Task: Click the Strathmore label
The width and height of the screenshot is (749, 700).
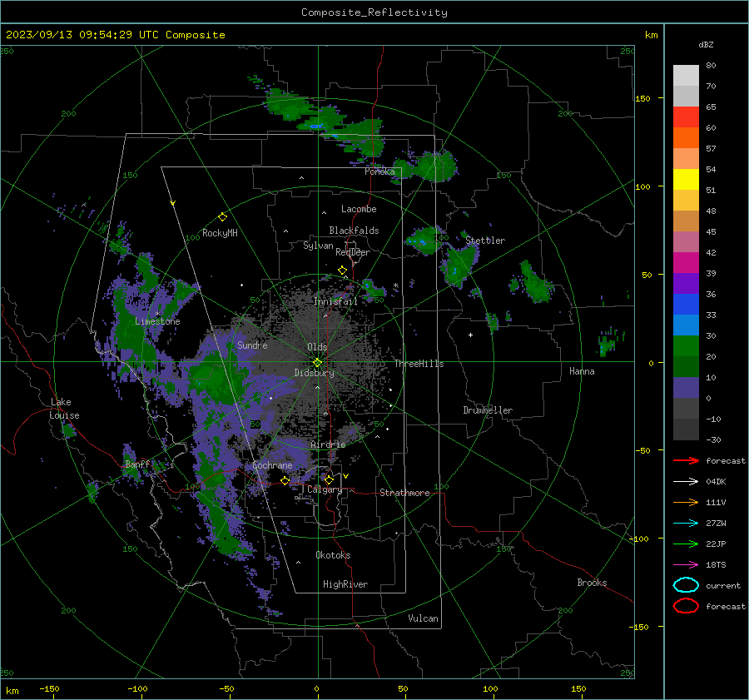Action: tap(404, 493)
